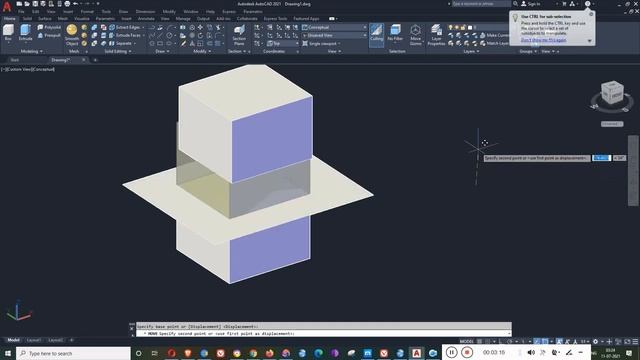Switch to the Visualize ribbon tab

tap(82, 19)
